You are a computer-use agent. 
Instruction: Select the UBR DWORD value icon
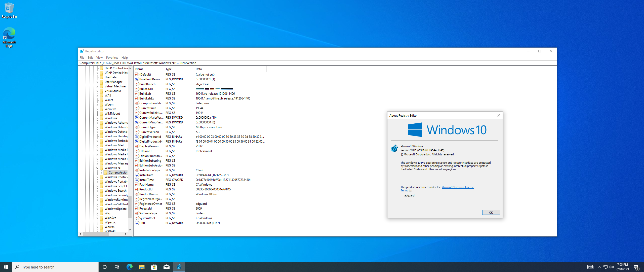pyautogui.click(x=137, y=223)
